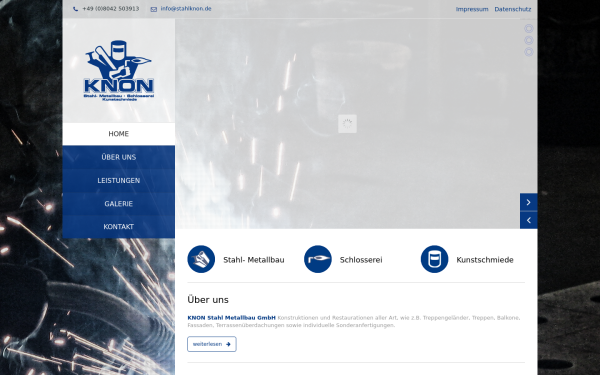Open the Impressum link
The height and width of the screenshot is (375, 600).
(472, 9)
